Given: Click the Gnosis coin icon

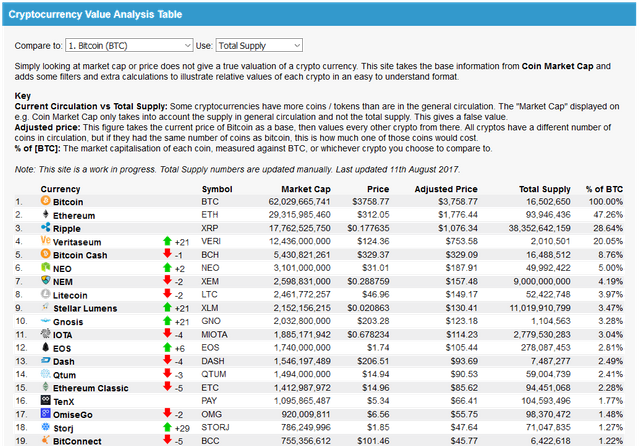Looking at the screenshot, I should 45,321.
